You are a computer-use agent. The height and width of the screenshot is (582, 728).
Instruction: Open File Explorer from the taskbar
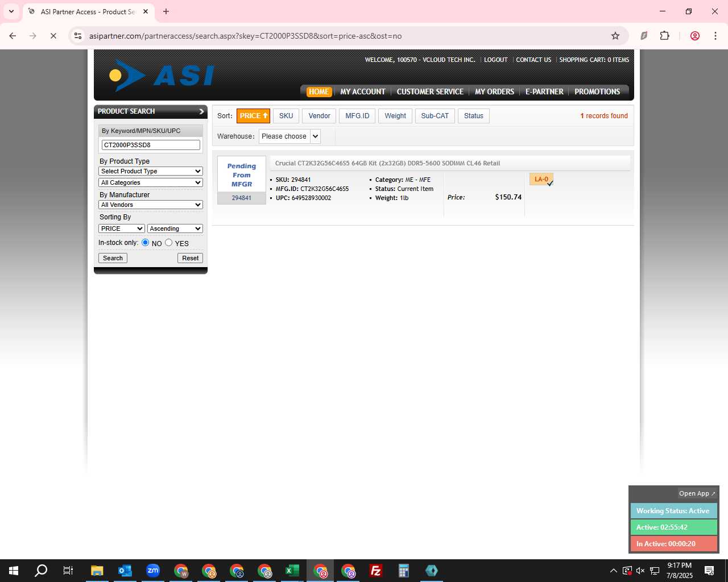[x=97, y=571]
